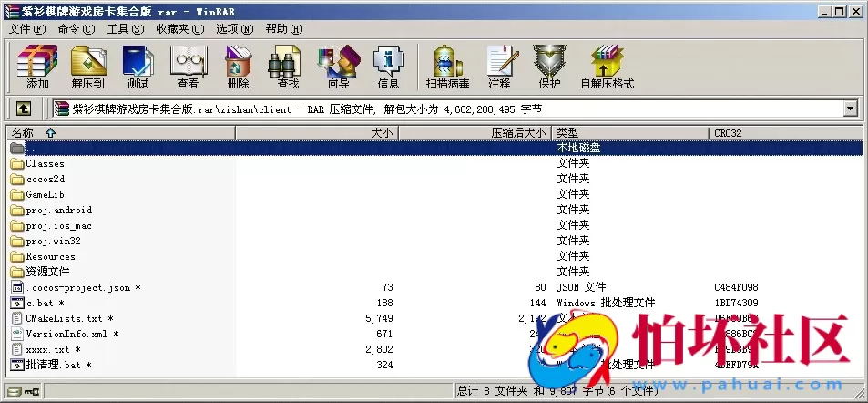Click the 测试 (Test) toolbar icon

138,67
